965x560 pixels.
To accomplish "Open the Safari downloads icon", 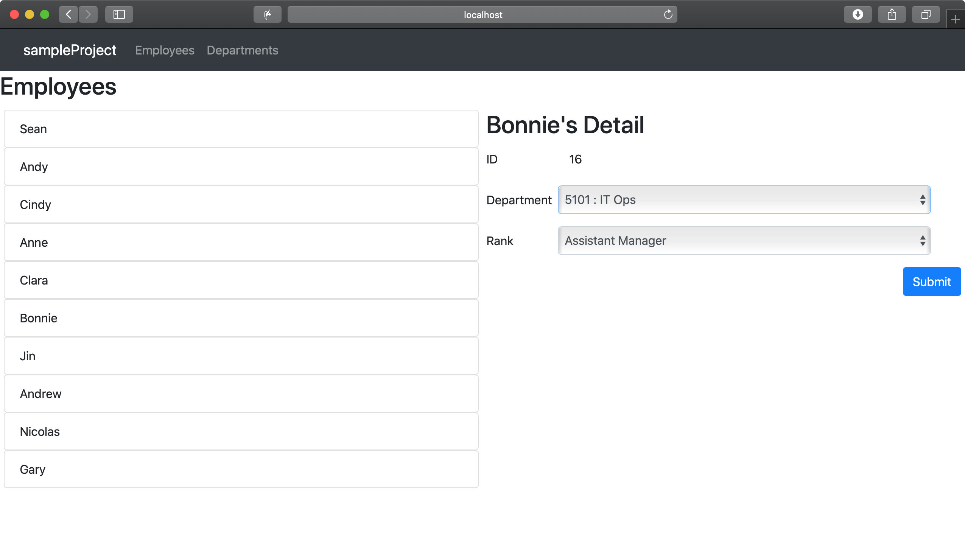I will point(858,14).
